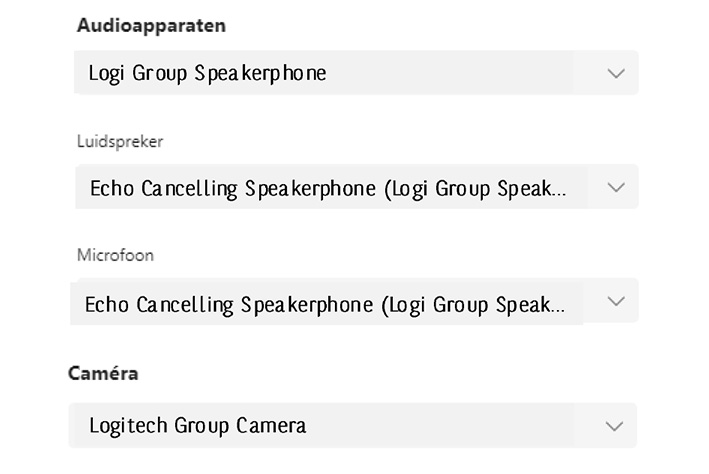Open the Microfoon selection dropdown
709x474 pixels.
355,301
